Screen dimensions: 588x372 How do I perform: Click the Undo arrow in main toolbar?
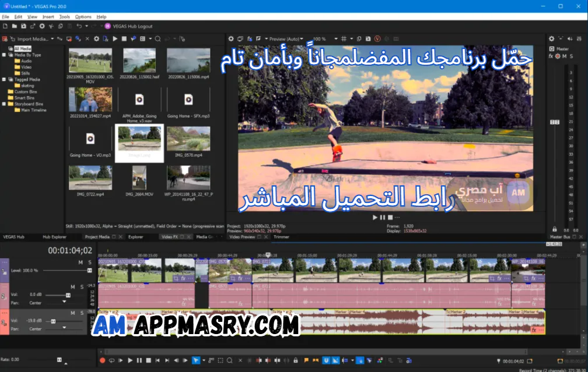[x=79, y=26]
